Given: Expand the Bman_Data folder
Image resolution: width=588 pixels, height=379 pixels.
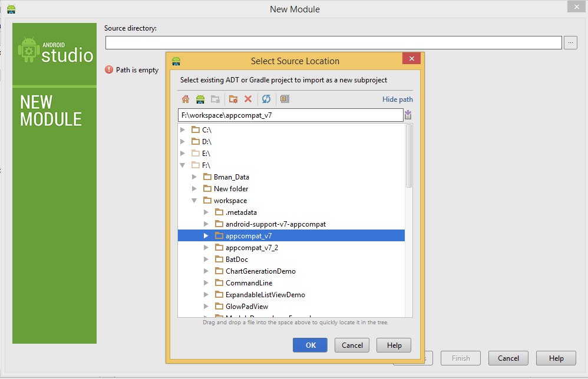Looking at the screenshot, I should point(194,177).
